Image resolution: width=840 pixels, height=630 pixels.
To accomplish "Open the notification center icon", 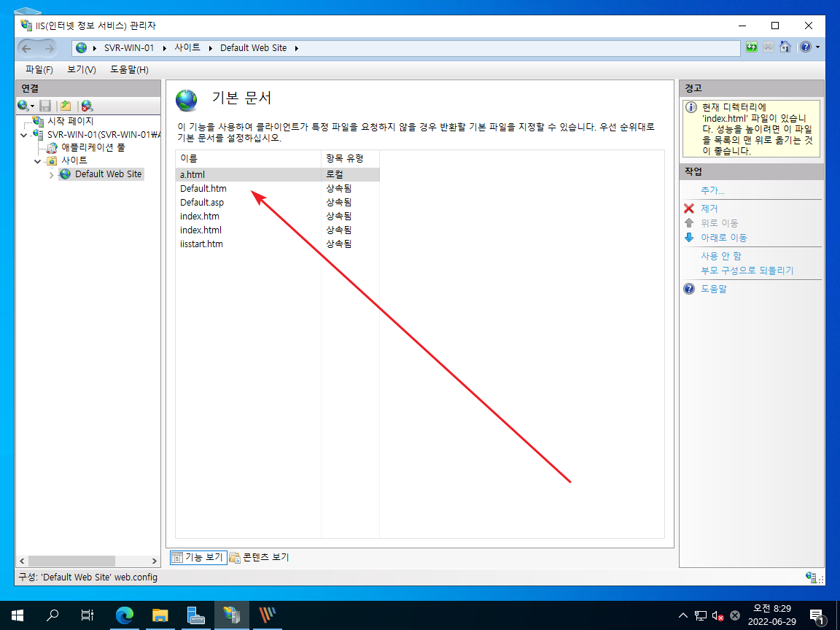I will coord(817,617).
